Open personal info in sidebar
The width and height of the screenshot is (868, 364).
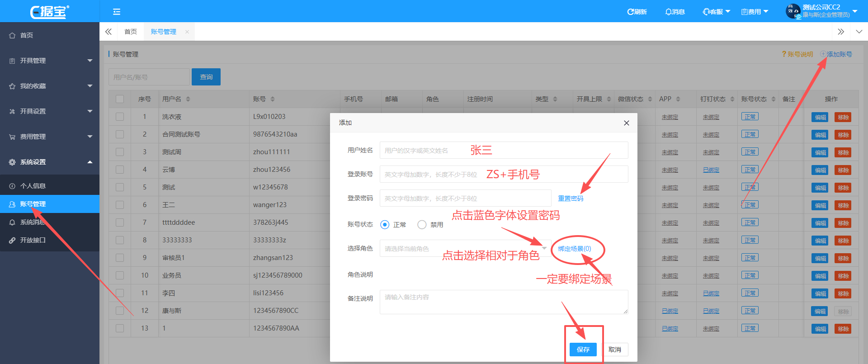33,186
